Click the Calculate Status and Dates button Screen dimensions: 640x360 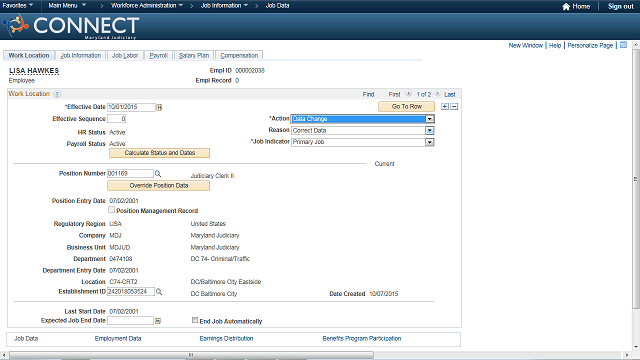[x=159, y=153]
